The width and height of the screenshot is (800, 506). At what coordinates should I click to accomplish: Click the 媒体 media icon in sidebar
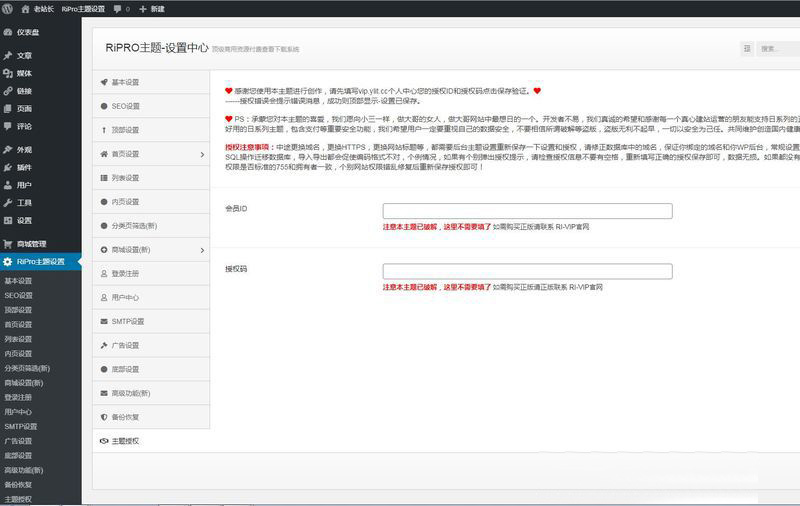8,73
